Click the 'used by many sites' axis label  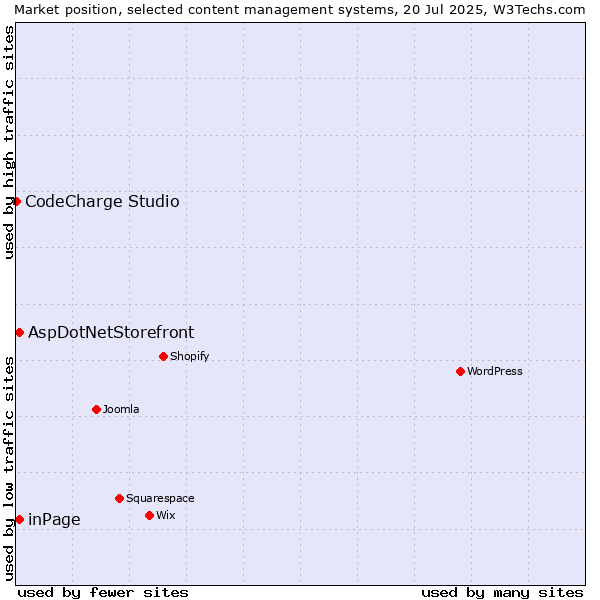point(502,593)
